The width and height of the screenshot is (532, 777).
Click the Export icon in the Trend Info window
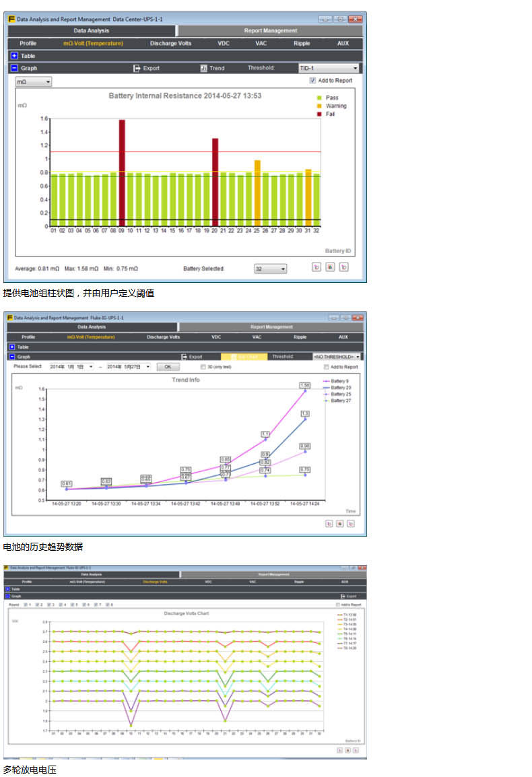pos(184,357)
